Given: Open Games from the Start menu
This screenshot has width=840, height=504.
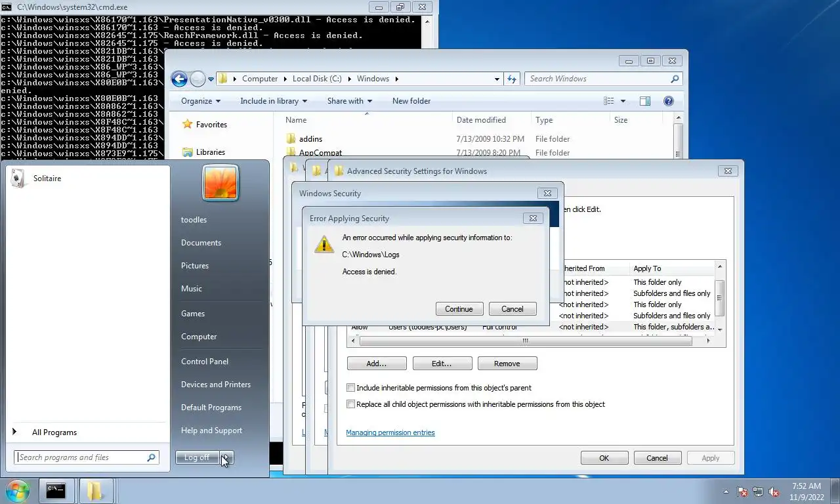Looking at the screenshot, I should point(193,314).
